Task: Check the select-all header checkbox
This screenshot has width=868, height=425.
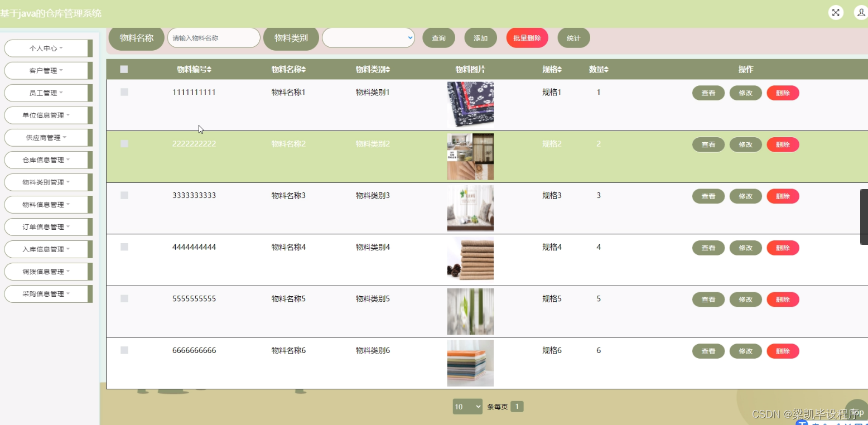Action: [x=124, y=69]
